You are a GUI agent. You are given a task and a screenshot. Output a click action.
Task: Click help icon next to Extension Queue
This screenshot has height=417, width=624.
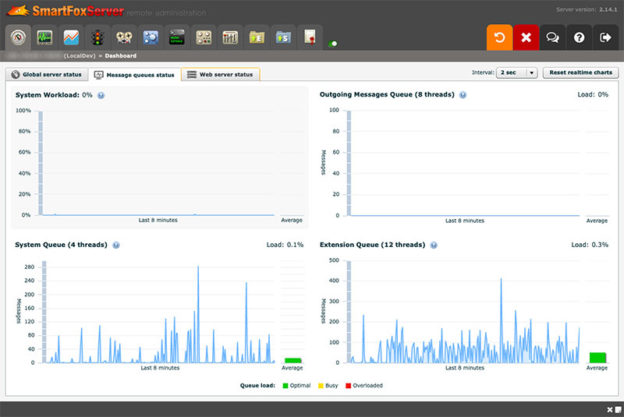tap(434, 245)
